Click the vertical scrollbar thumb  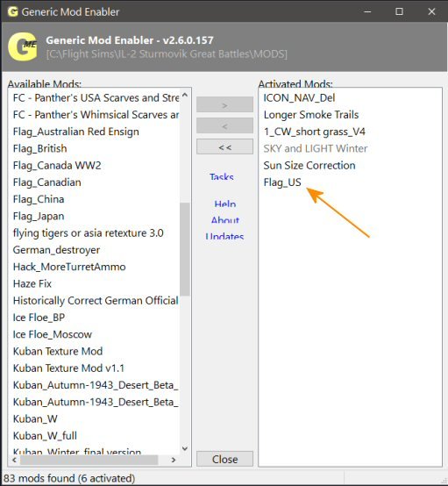click(185, 249)
